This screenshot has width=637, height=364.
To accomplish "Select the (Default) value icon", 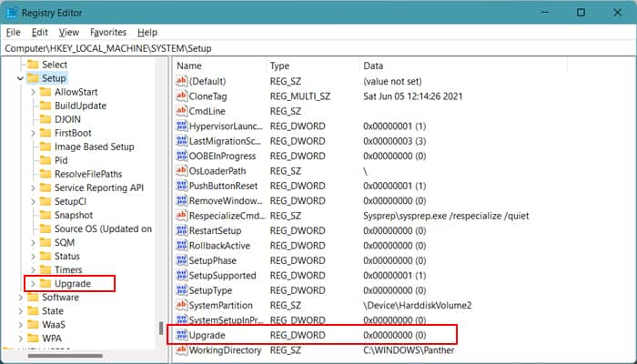I will [181, 81].
